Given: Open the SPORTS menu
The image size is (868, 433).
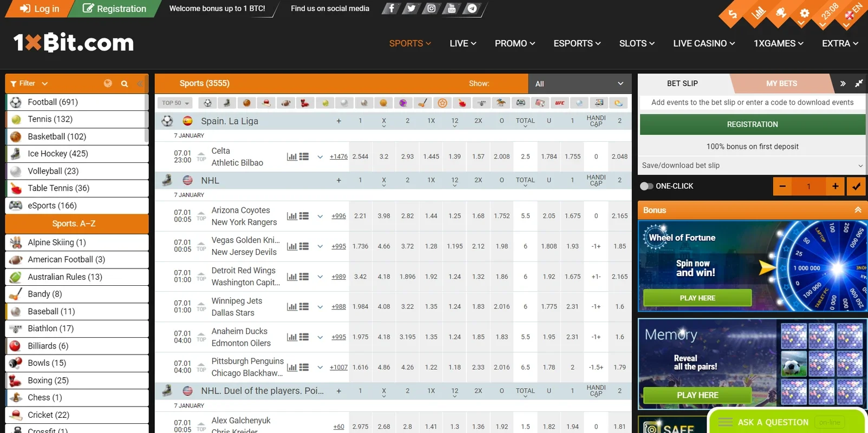Looking at the screenshot, I should click(410, 43).
